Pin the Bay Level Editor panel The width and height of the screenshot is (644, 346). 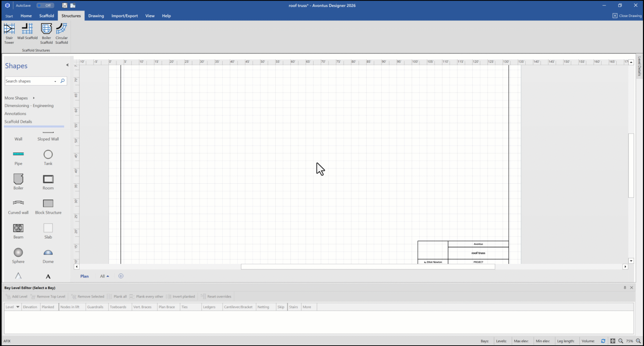coord(625,288)
